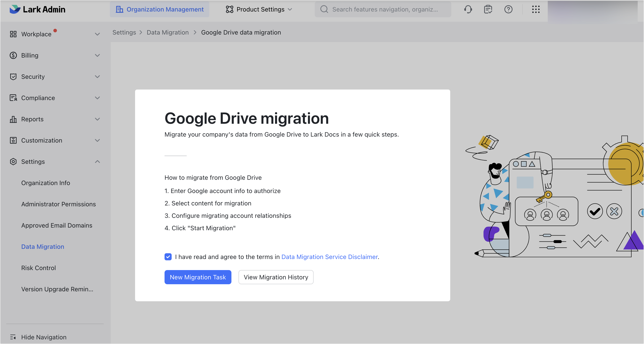Screen dimensions: 644x344
Task: Select the Security shield icon
Action: (13, 76)
